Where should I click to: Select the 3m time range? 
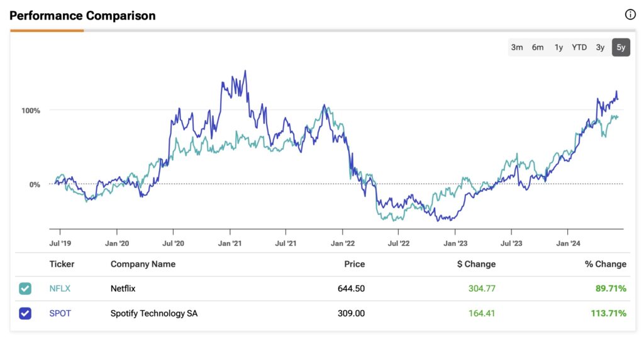click(517, 47)
